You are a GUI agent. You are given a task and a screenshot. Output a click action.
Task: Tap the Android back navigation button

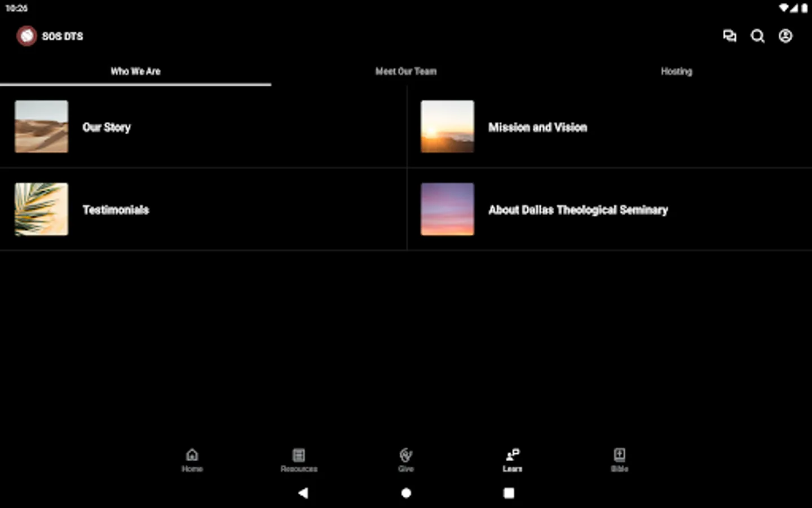pyautogui.click(x=303, y=493)
